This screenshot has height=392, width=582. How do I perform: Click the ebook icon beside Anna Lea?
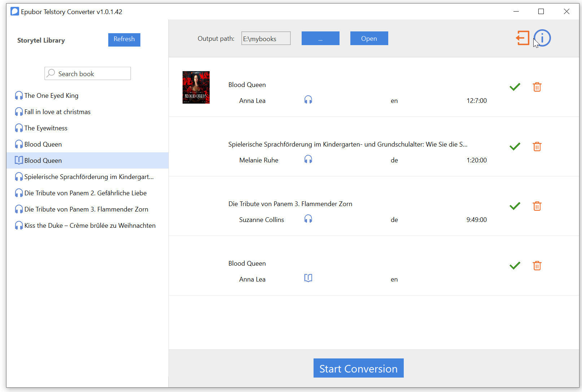308,278
